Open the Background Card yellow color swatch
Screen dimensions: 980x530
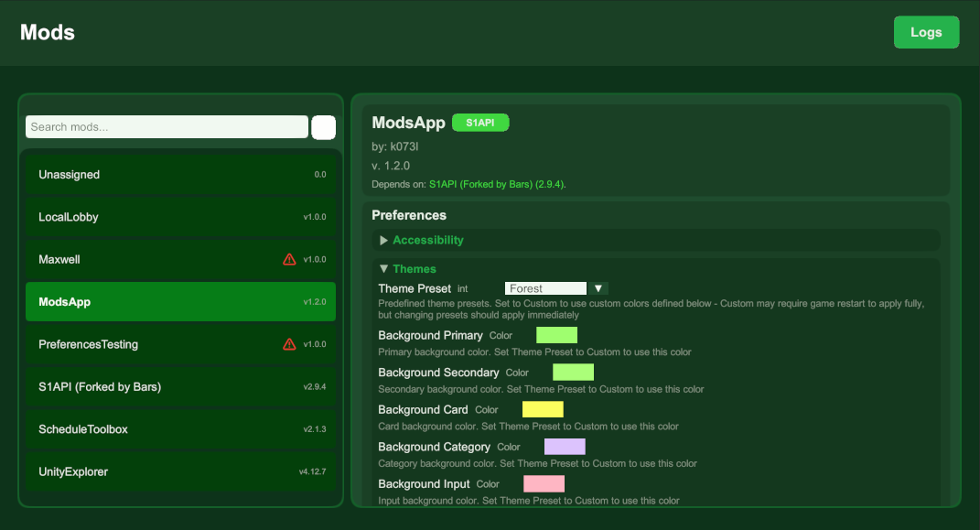click(543, 409)
